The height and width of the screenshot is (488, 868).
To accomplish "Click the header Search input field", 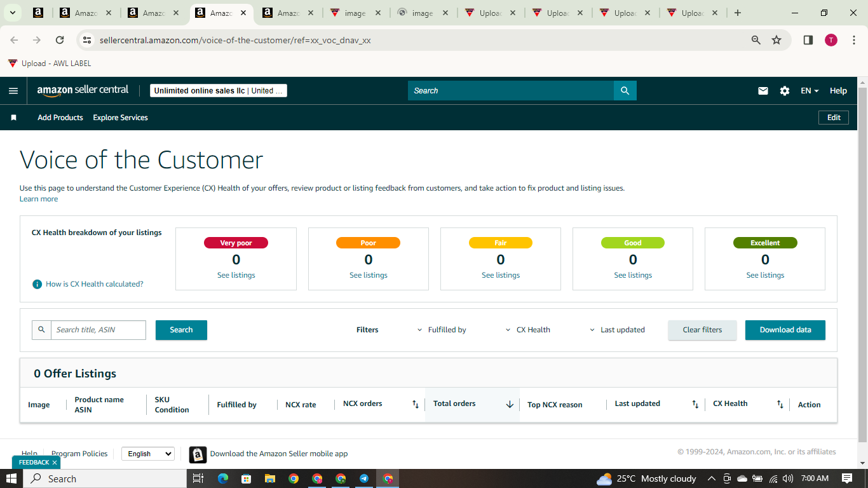I will 511,91.
